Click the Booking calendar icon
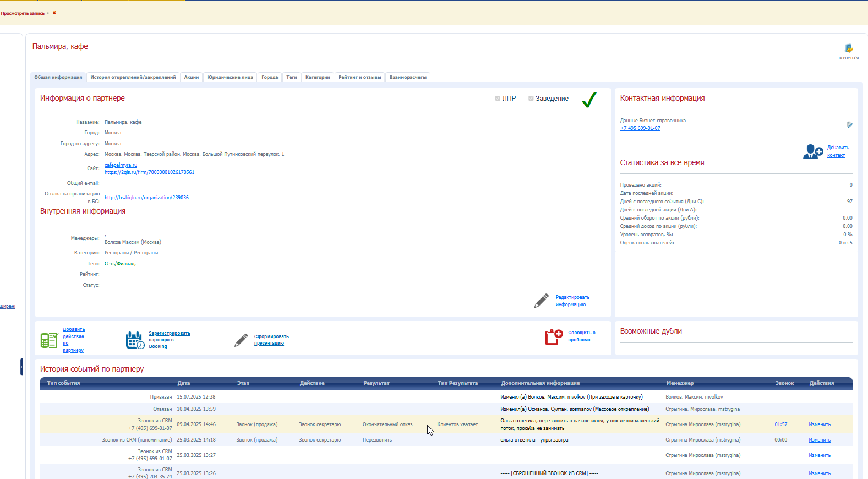 tap(135, 340)
